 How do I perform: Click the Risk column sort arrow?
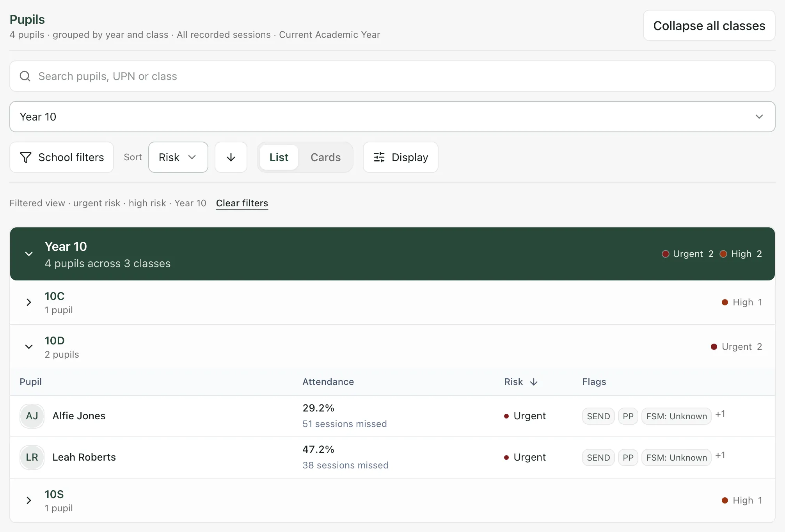tap(534, 382)
